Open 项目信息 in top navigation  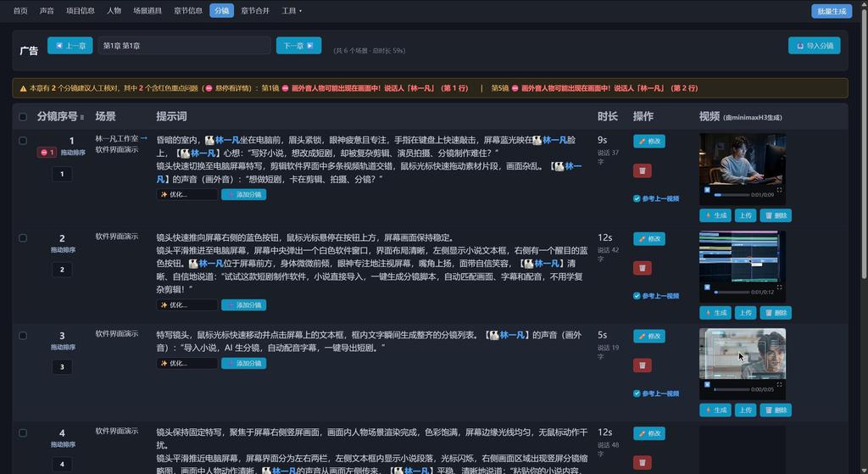coord(81,10)
